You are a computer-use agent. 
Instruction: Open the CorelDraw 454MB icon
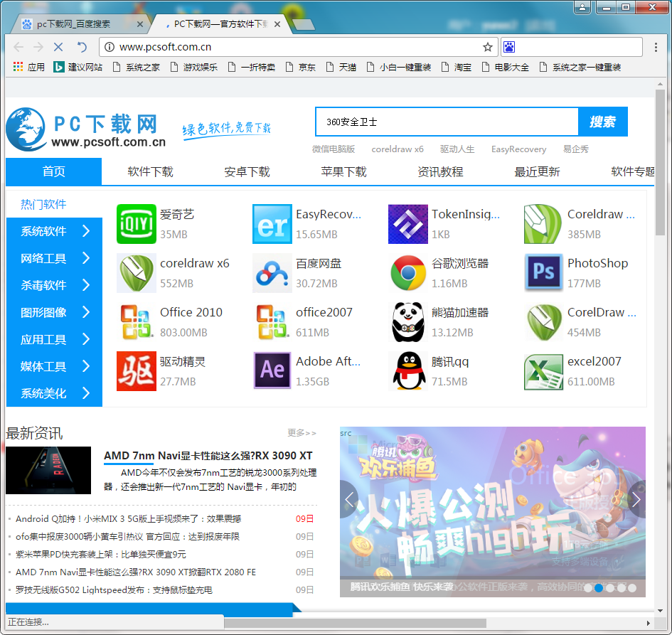coord(543,322)
